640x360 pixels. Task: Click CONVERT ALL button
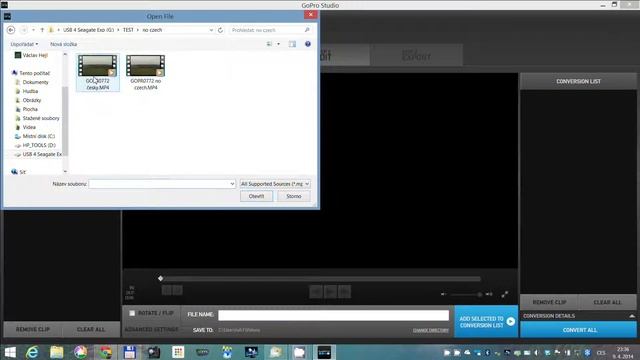coord(579,329)
